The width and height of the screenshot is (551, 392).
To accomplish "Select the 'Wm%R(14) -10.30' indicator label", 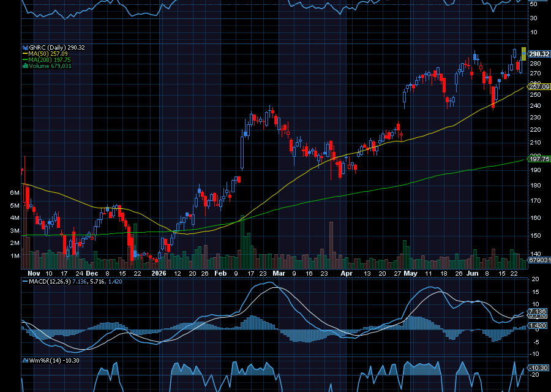I will 54,360.
